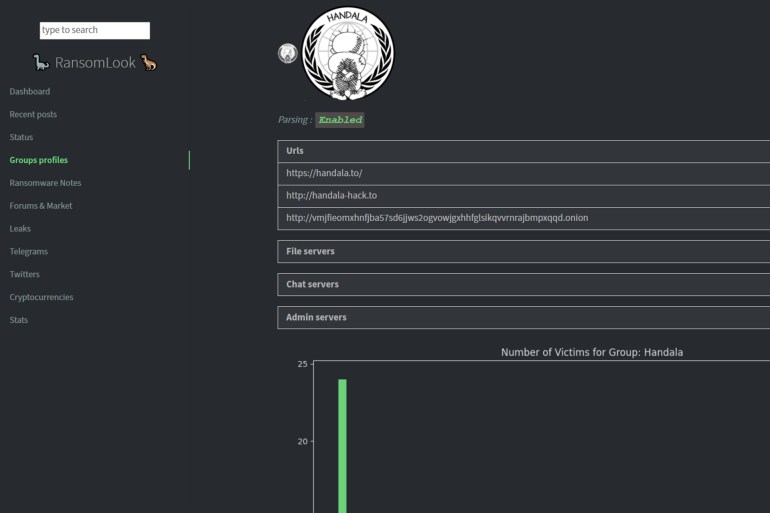The height and width of the screenshot is (513, 770).
Task: Click the 20 axis label on chart
Action: click(x=302, y=441)
